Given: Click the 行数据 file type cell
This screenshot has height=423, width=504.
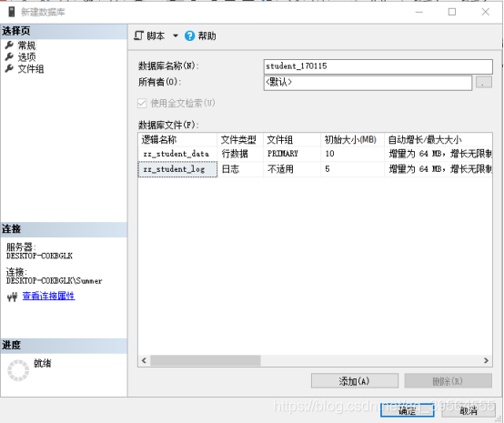Looking at the screenshot, I should coord(240,154).
